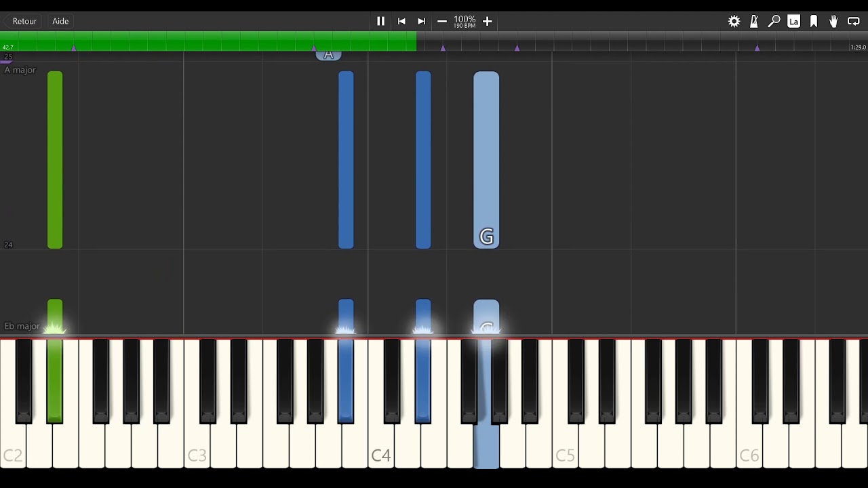This screenshot has width=868, height=488.
Task: Jump to bookmark marker under the A label
Action: click(x=314, y=47)
